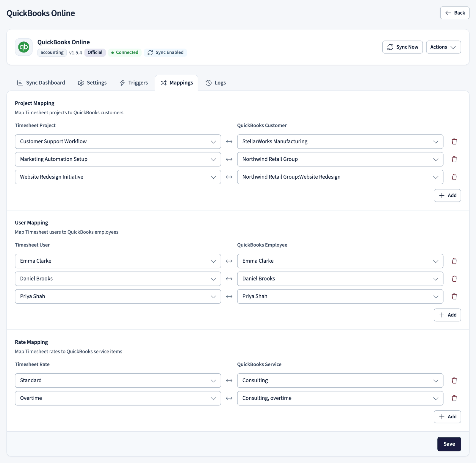Save the mapping changes
476x463 pixels.
point(449,444)
